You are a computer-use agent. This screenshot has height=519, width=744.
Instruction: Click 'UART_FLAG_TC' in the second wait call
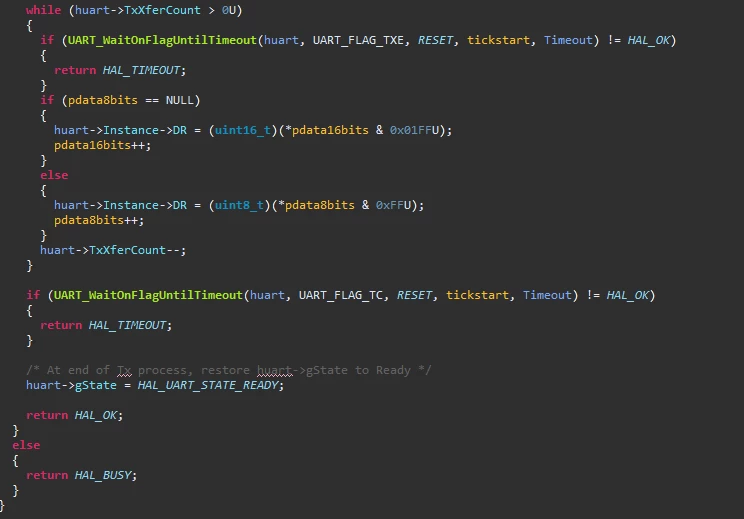click(341, 295)
